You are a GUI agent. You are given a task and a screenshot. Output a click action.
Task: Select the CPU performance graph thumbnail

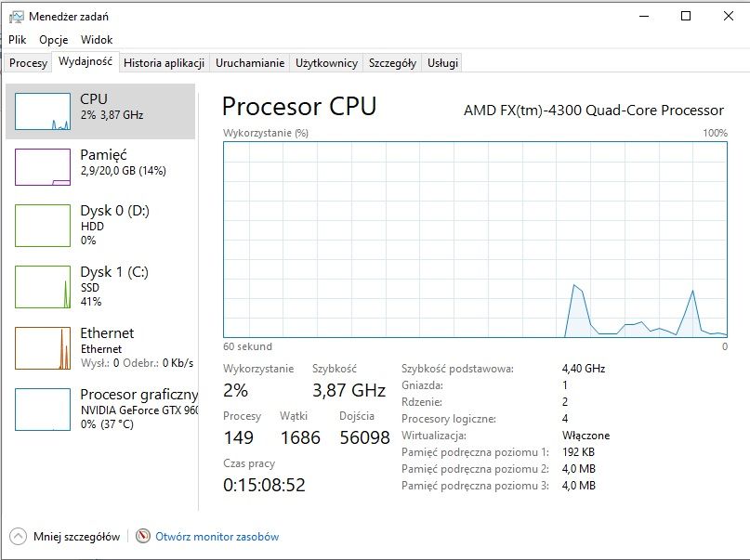[x=43, y=111]
